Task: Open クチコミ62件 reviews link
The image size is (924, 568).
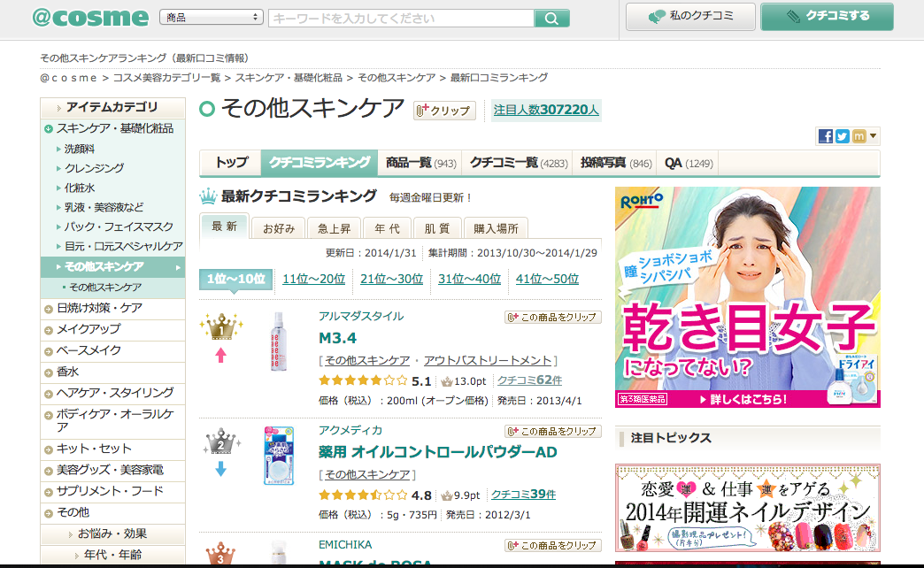Action: [x=529, y=380]
